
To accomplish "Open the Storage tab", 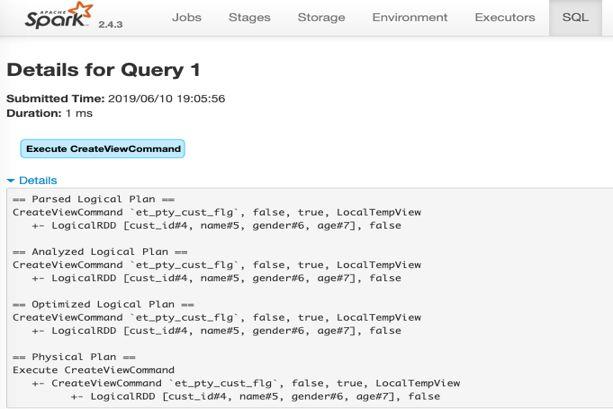I will tap(321, 18).
